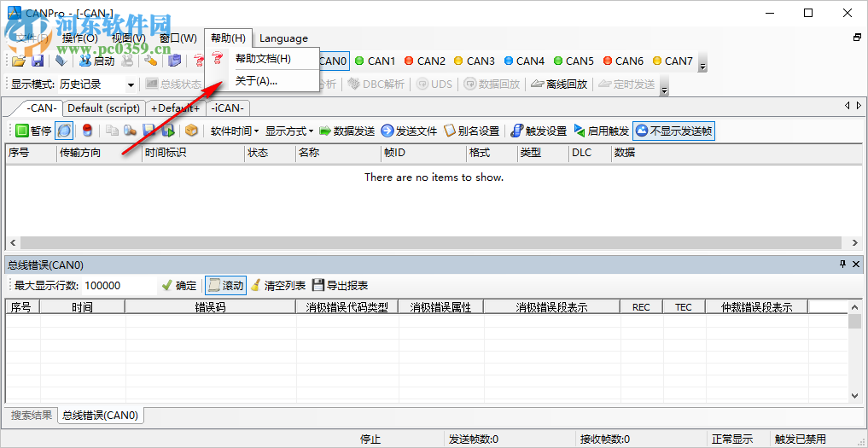Click the 时间标识 column header

(192, 153)
